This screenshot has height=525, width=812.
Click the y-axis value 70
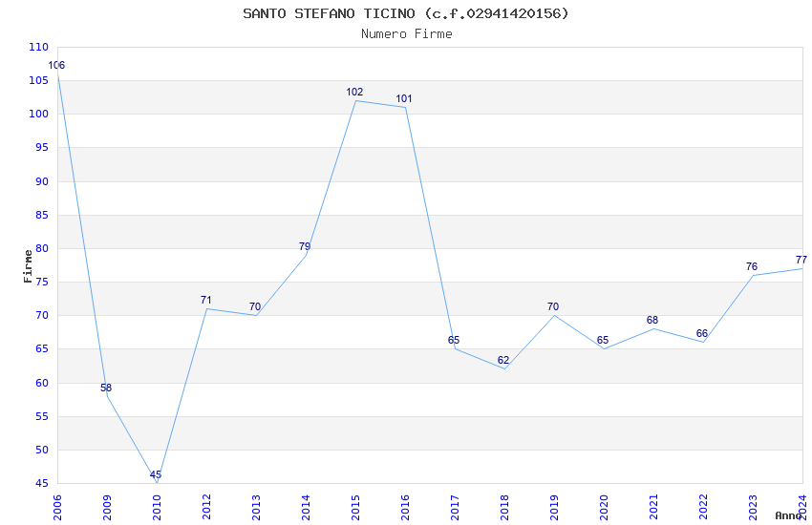42,316
